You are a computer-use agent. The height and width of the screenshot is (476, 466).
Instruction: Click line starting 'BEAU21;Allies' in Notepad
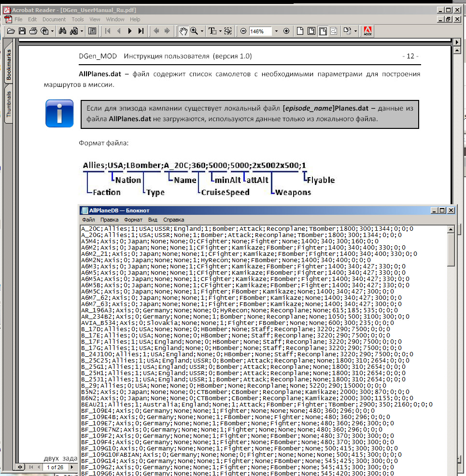pyautogui.click(x=256, y=405)
